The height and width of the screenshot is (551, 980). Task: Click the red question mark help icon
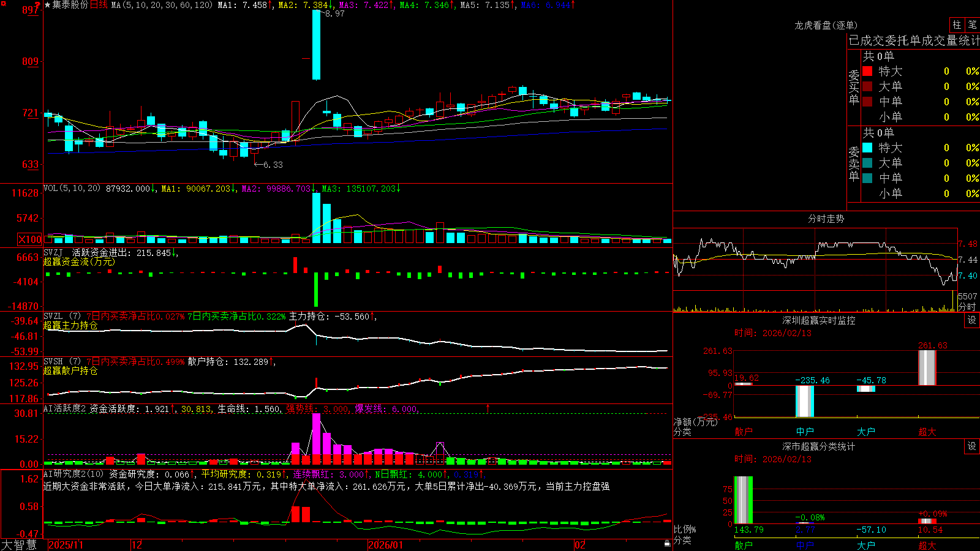point(38,5)
